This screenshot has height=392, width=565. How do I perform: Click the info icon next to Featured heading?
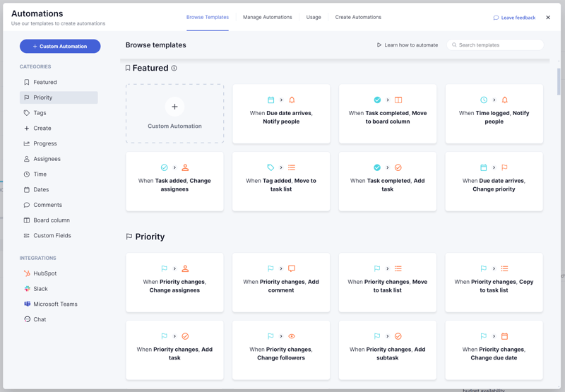pyautogui.click(x=174, y=69)
